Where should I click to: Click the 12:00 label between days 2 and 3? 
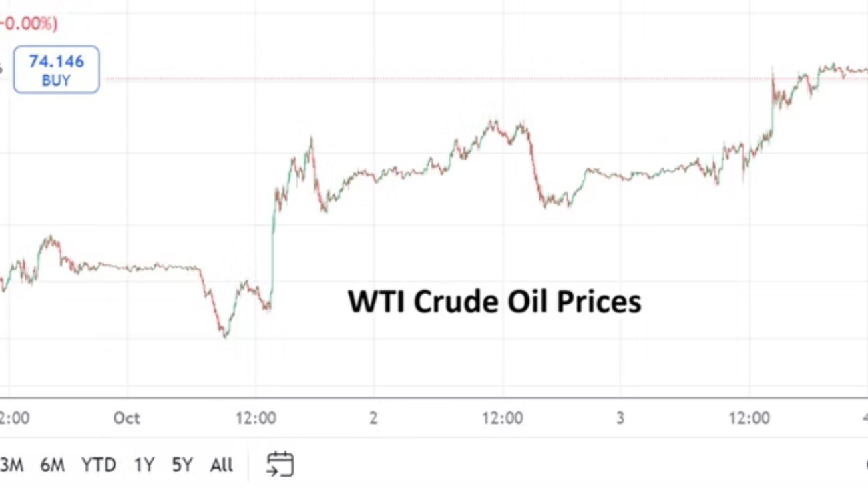[x=502, y=418]
